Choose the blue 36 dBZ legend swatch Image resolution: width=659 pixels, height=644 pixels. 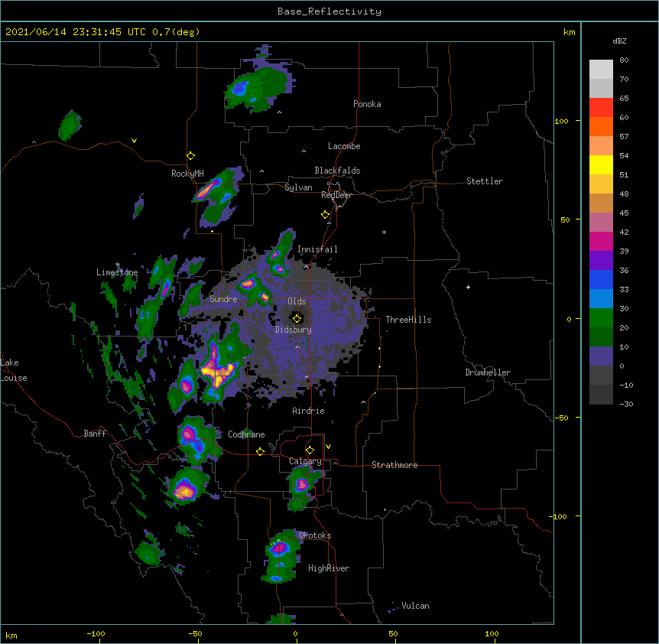(x=601, y=279)
